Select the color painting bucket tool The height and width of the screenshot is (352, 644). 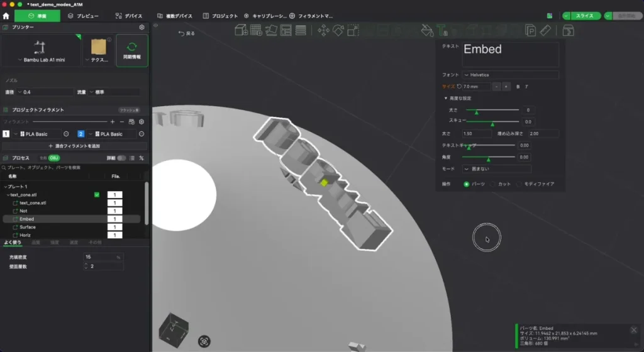(x=427, y=30)
